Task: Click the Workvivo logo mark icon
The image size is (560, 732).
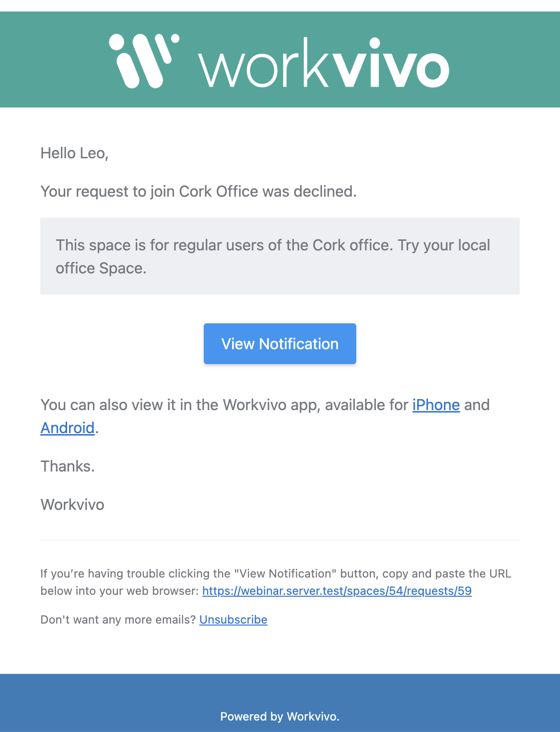Action: coord(144,61)
